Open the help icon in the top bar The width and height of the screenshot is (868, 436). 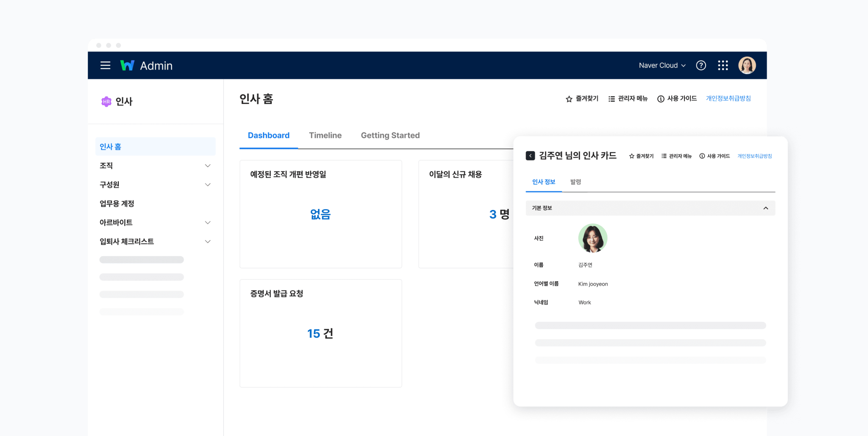coord(701,65)
